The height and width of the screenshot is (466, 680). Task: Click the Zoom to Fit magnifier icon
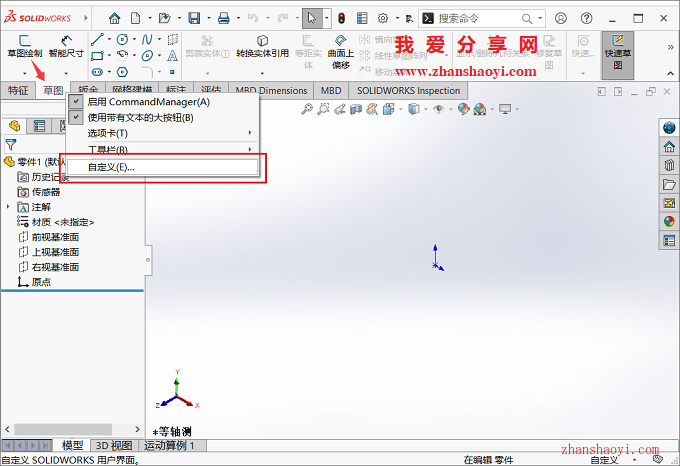tap(307, 109)
